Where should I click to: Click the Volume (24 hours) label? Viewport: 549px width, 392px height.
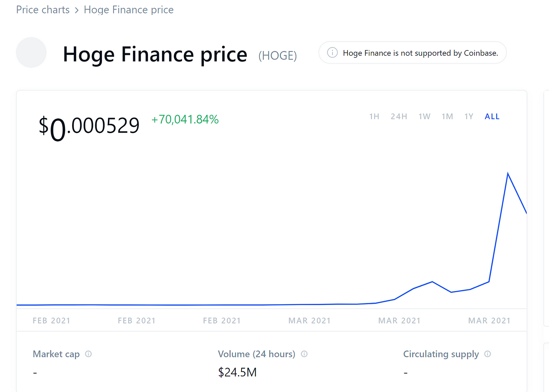(x=256, y=354)
